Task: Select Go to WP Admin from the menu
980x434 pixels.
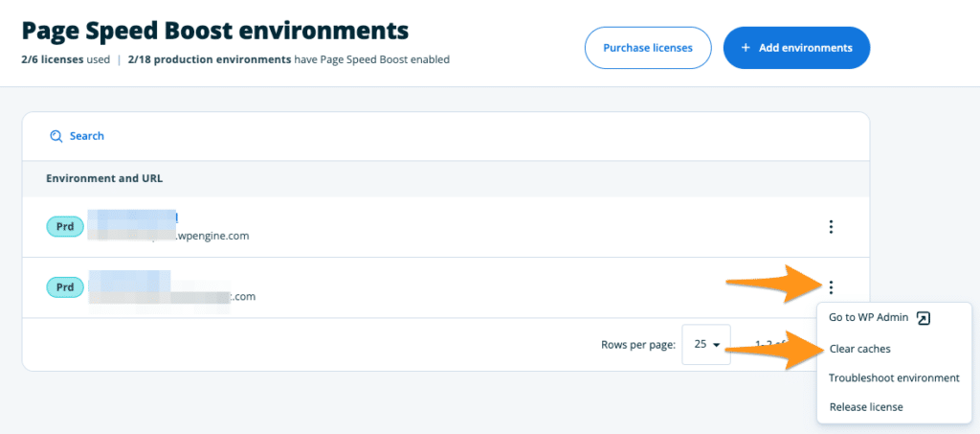Action: [x=869, y=319]
